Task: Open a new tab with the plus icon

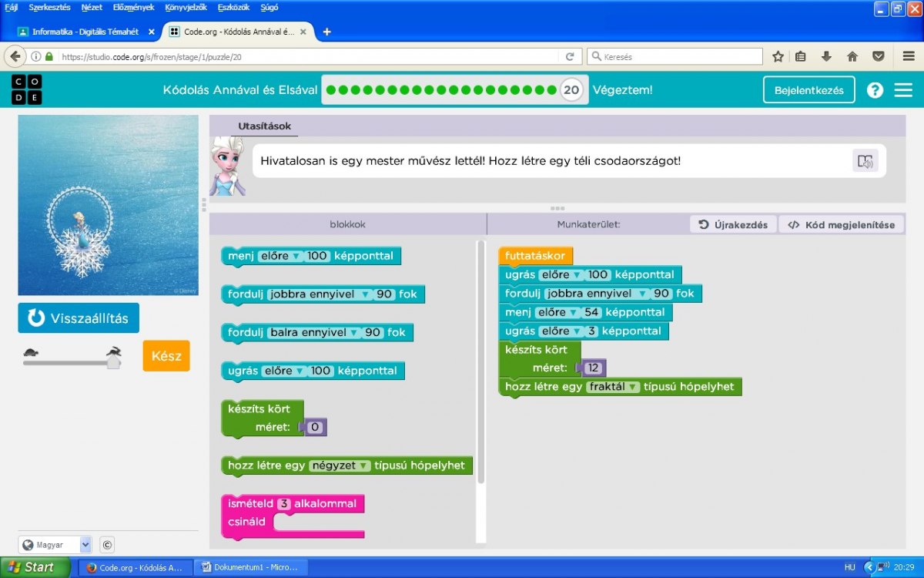Action: click(x=326, y=32)
